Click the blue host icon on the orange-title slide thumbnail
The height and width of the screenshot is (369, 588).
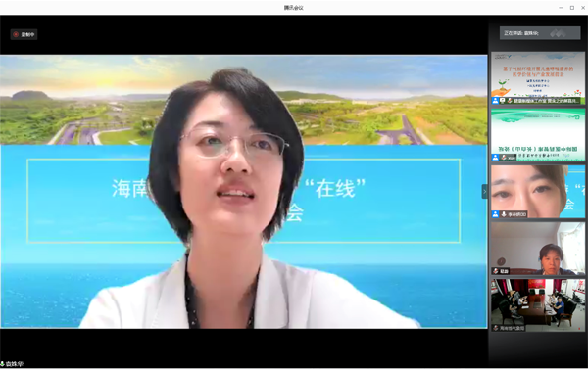coord(495,101)
